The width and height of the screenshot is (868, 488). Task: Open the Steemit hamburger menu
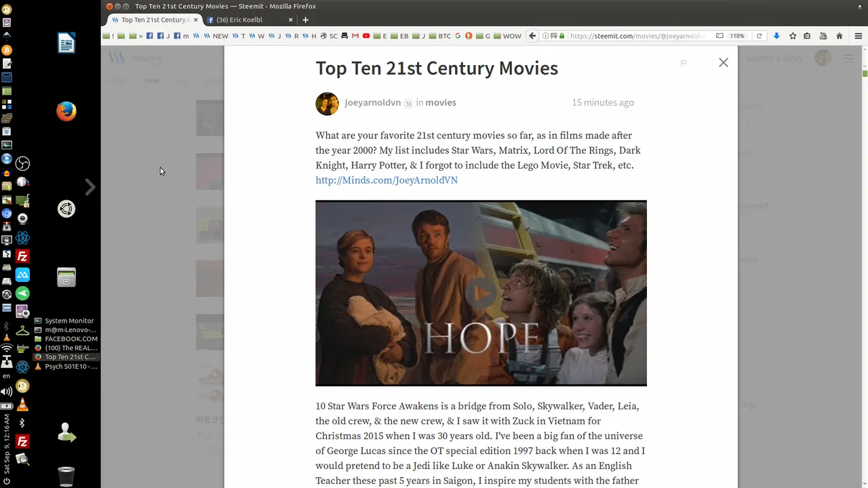(848, 58)
